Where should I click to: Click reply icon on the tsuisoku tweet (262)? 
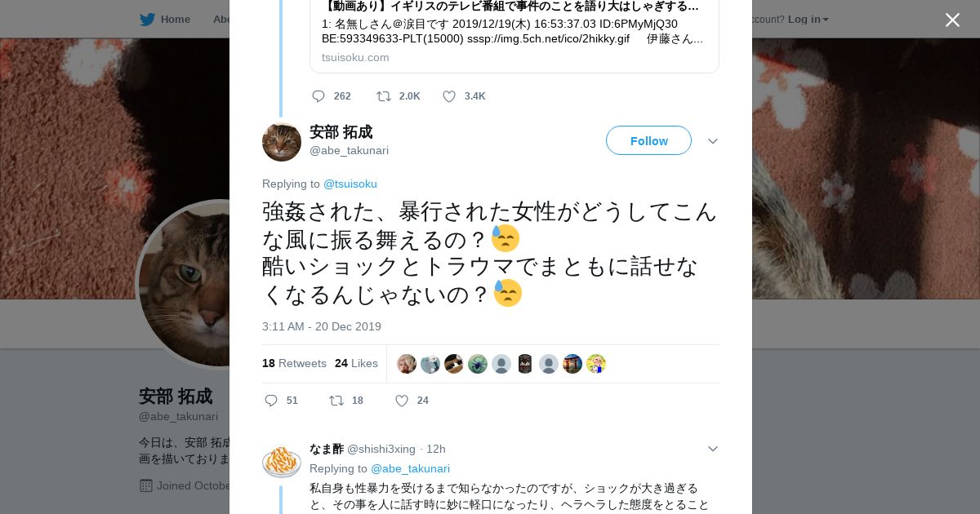(318, 96)
